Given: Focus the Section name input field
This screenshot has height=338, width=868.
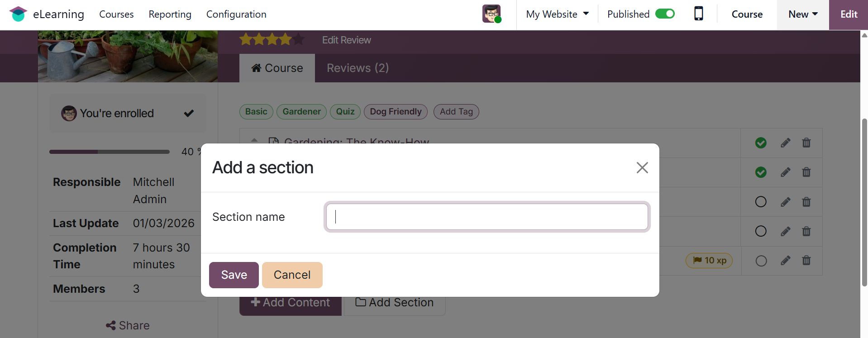Looking at the screenshot, I should [487, 217].
